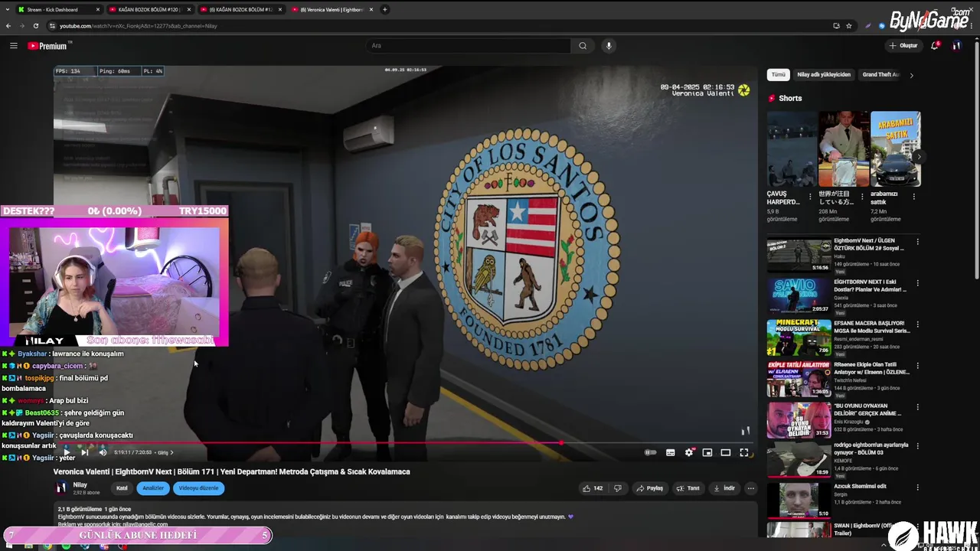Select the Tümü filter chip
The width and height of the screenshot is (980, 551).
point(779,75)
